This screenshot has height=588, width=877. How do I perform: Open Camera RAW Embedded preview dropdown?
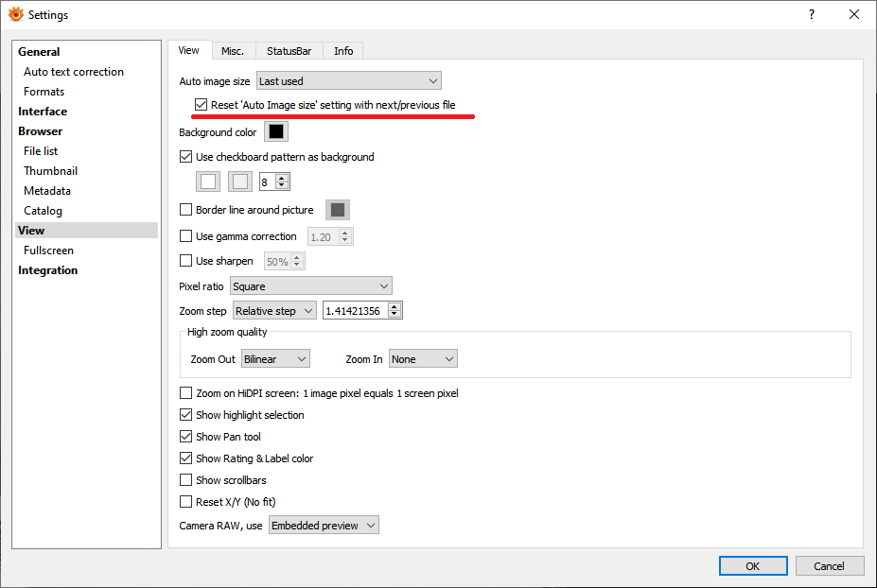point(324,526)
